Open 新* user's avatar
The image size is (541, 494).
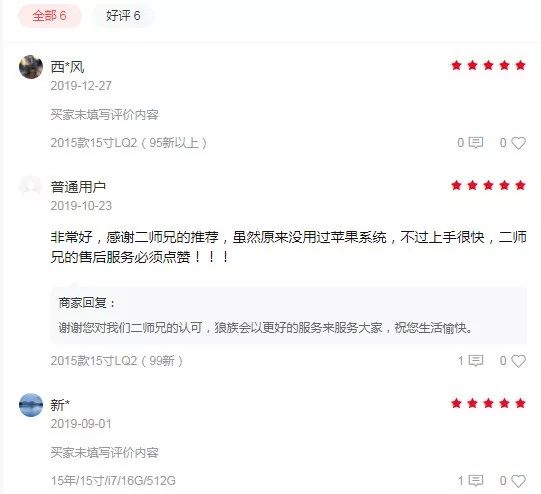pos(31,405)
